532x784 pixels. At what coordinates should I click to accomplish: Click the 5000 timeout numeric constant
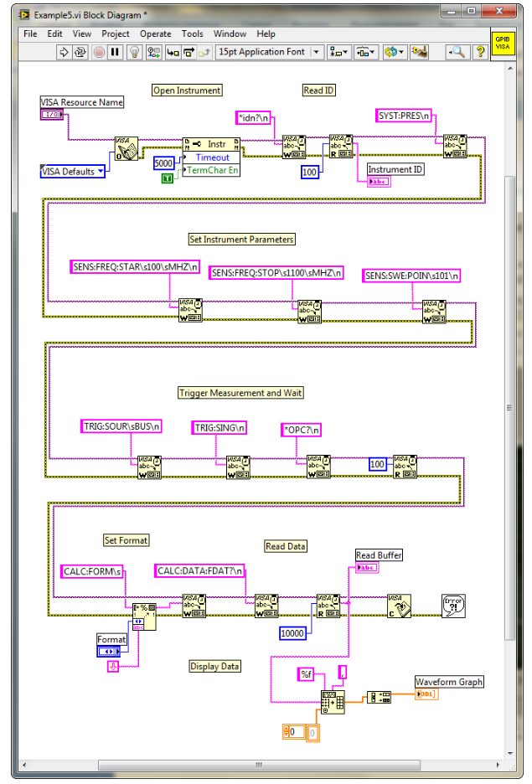(x=163, y=163)
